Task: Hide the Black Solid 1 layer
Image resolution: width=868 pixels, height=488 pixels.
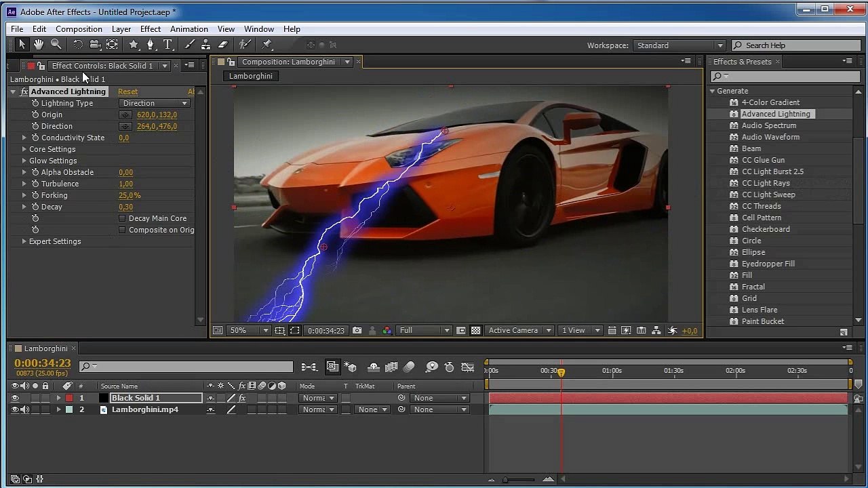Action: pos(15,399)
